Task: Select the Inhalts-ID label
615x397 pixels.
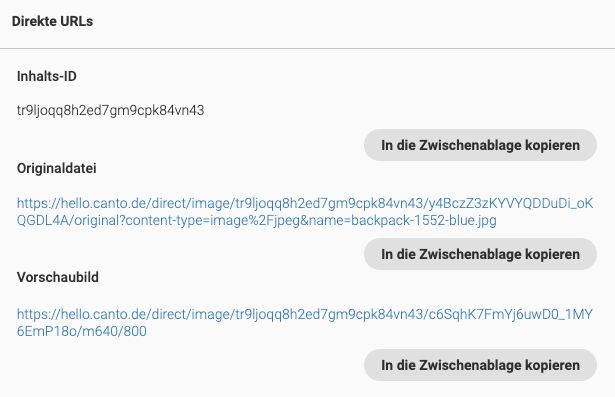Action: (47, 76)
